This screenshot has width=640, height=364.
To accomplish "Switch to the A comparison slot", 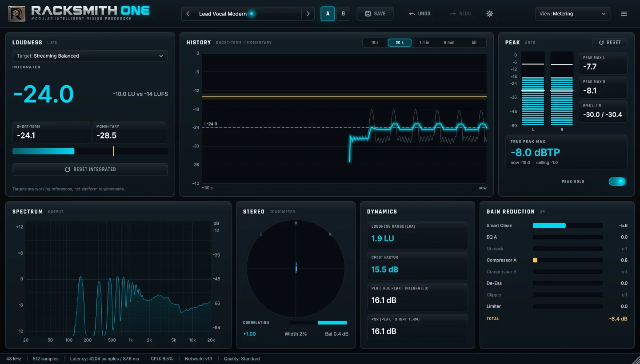I will point(328,14).
